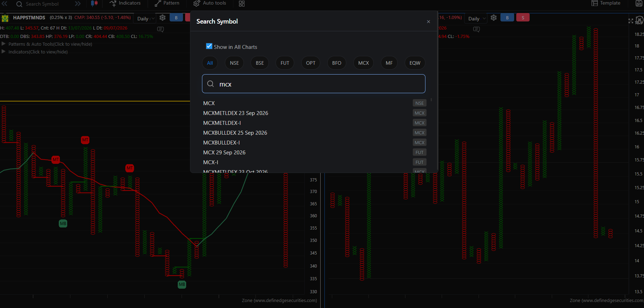Open the Indicators menu in the toolbar
This screenshot has height=308, width=644.
click(125, 3)
